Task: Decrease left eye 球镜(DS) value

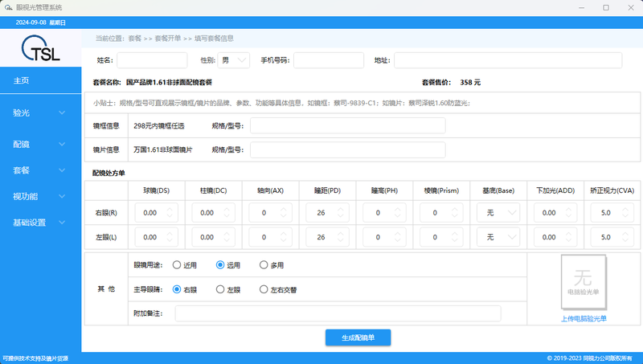Action: click(x=170, y=240)
